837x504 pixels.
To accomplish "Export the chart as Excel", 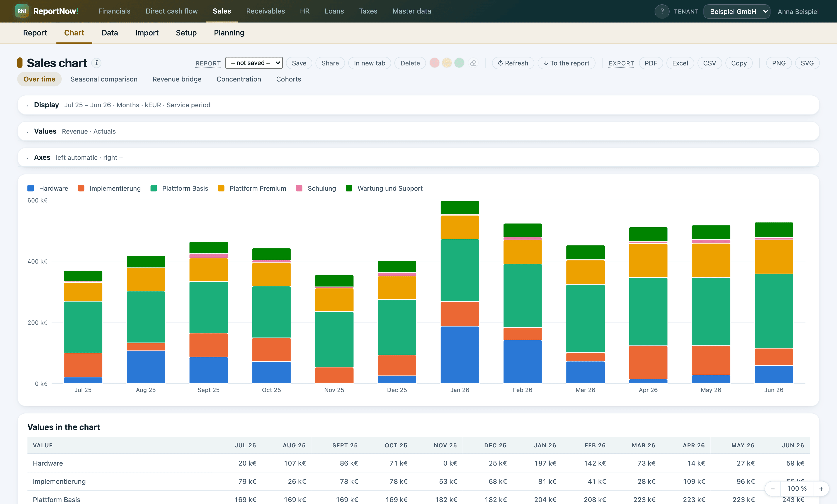I will click(x=680, y=63).
